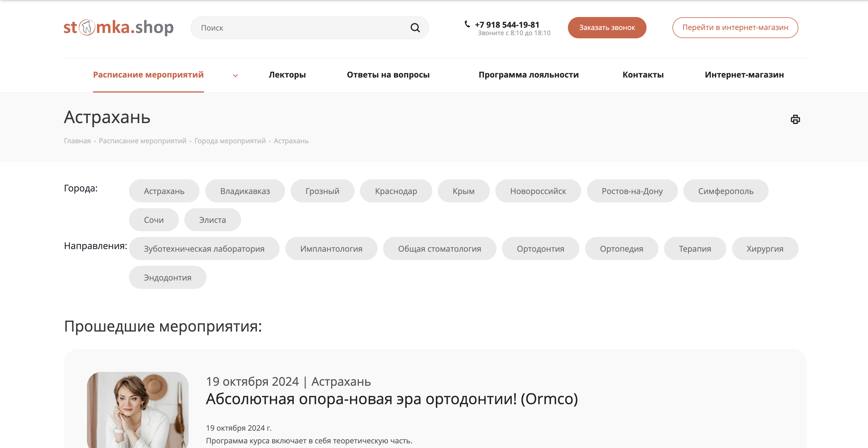Viewport: 868px width, 448px height.
Task: Filter by Ортопедия direction
Action: pos(621,249)
